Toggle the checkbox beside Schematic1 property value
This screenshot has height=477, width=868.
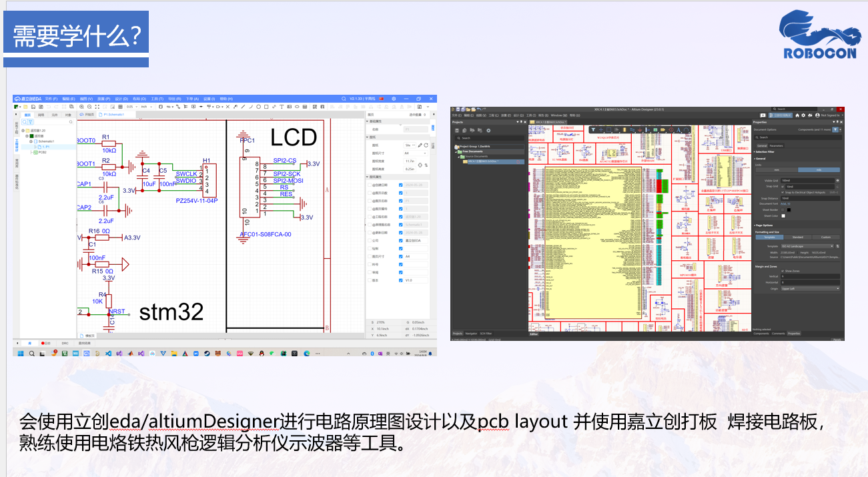[400, 224]
